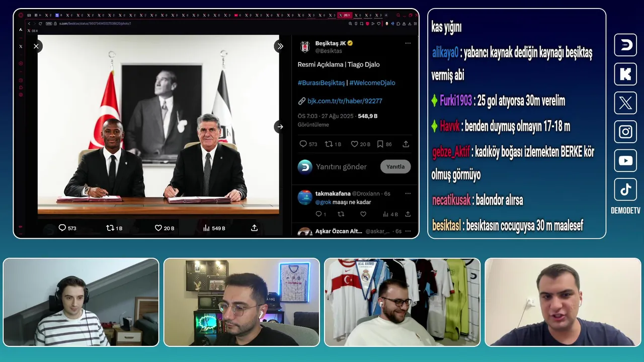Screen dimensions: 644x362
Task: Click the X social icon on the right
Action: 625,103
